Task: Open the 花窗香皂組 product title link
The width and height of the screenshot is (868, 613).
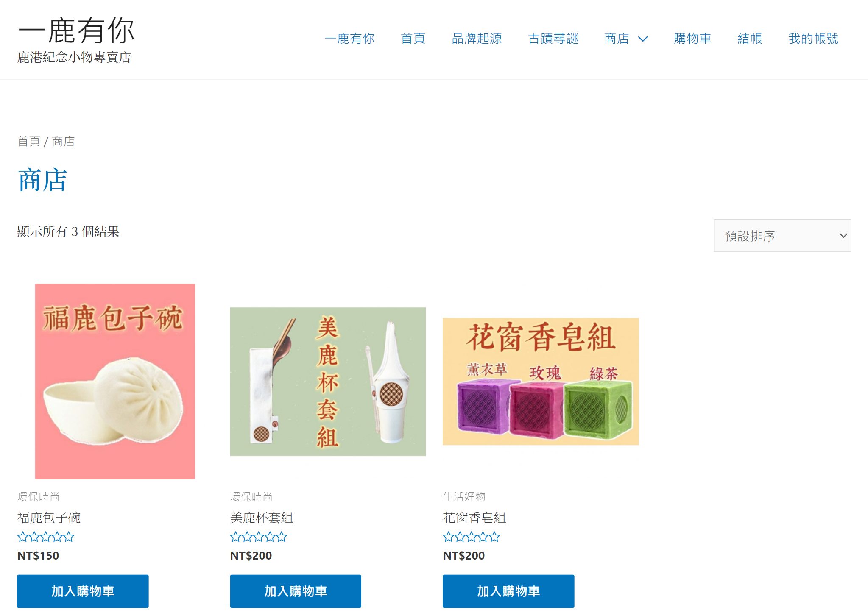Action: tap(474, 517)
